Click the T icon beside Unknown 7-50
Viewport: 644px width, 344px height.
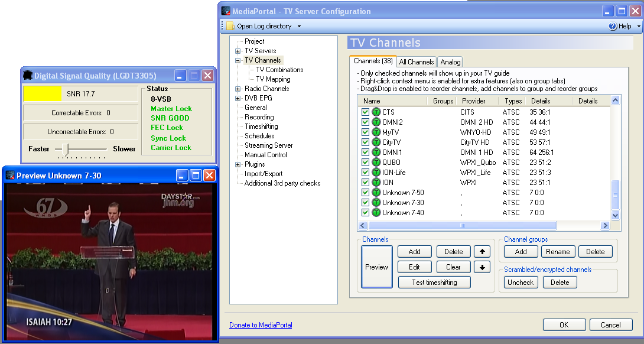376,192
